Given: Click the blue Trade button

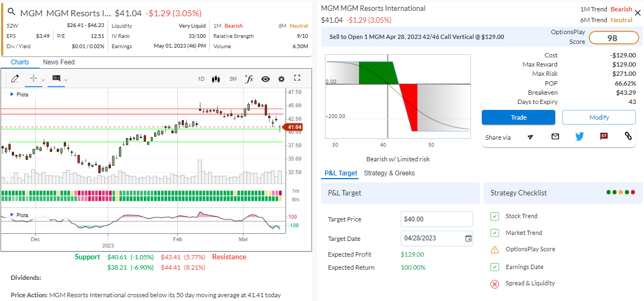Looking at the screenshot, I should (x=519, y=117).
